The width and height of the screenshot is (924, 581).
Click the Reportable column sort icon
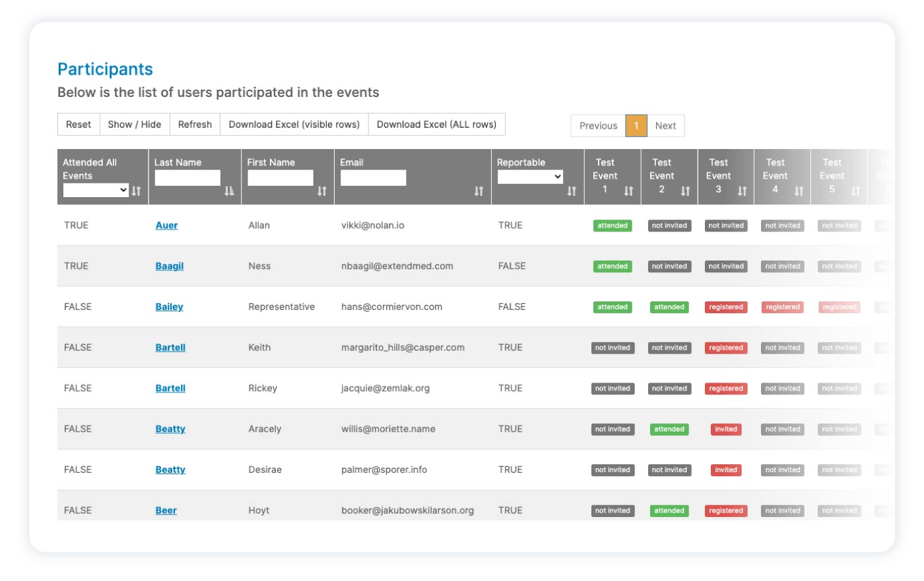pos(572,191)
